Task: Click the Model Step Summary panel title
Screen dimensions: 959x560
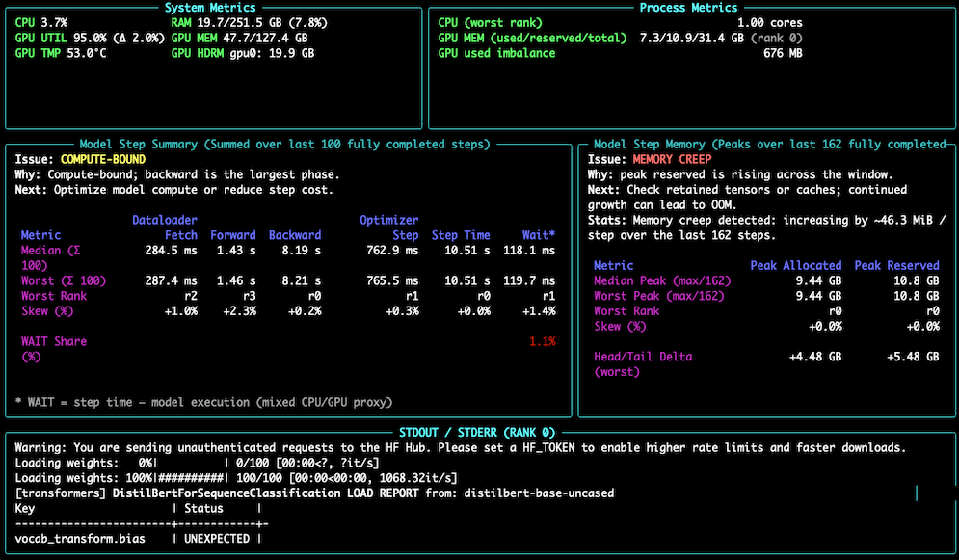Action: 284,145
